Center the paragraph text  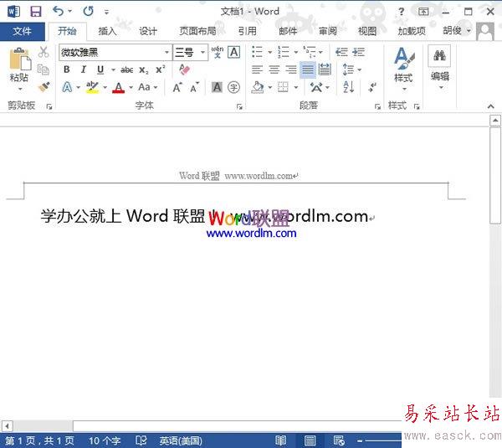(274, 70)
